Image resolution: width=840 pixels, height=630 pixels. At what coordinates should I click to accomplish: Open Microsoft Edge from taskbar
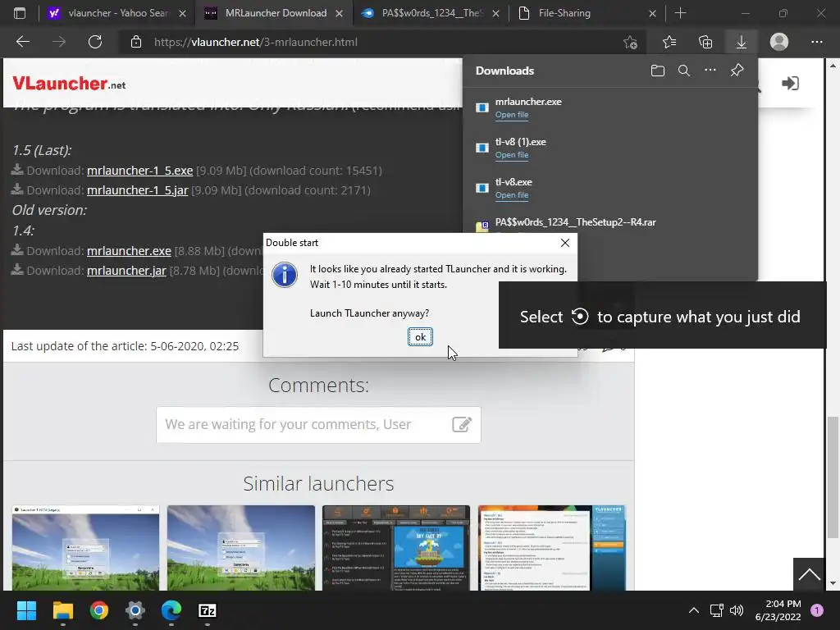(x=171, y=610)
